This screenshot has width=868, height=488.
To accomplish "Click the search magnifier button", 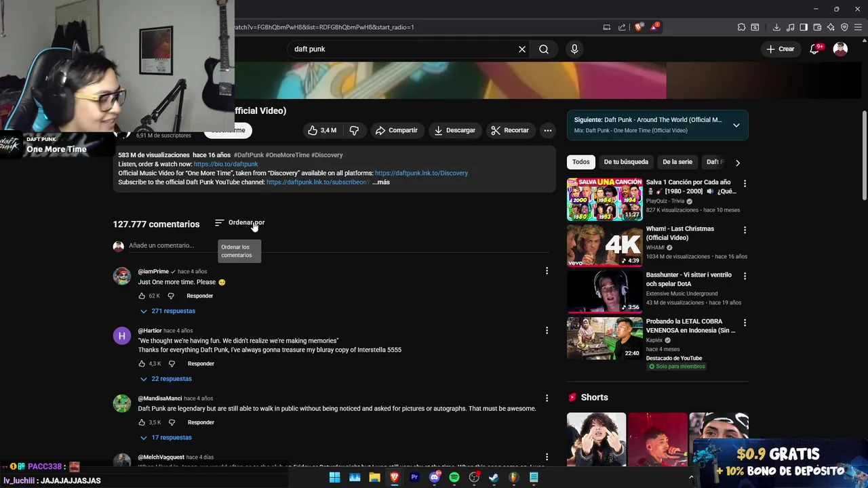I will tap(544, 49).
